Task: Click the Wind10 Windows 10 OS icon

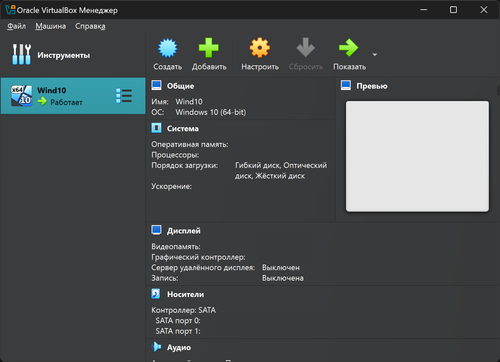Action: [22, 96]
